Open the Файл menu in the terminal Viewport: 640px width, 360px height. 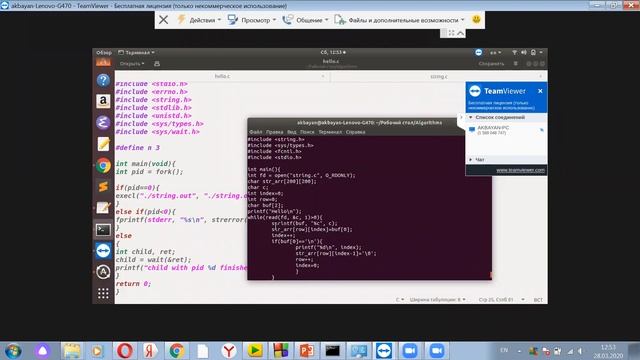256,132
